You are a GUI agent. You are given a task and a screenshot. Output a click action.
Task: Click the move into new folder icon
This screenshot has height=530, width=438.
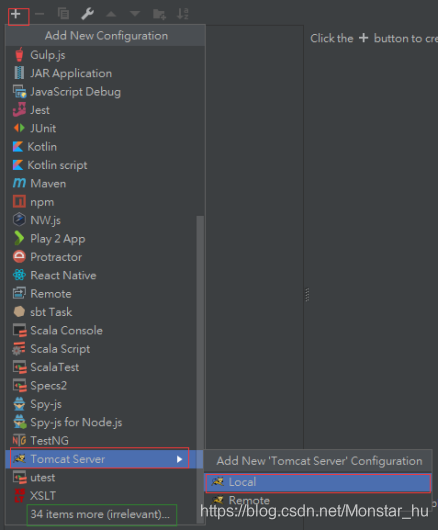tap(159, 14)
